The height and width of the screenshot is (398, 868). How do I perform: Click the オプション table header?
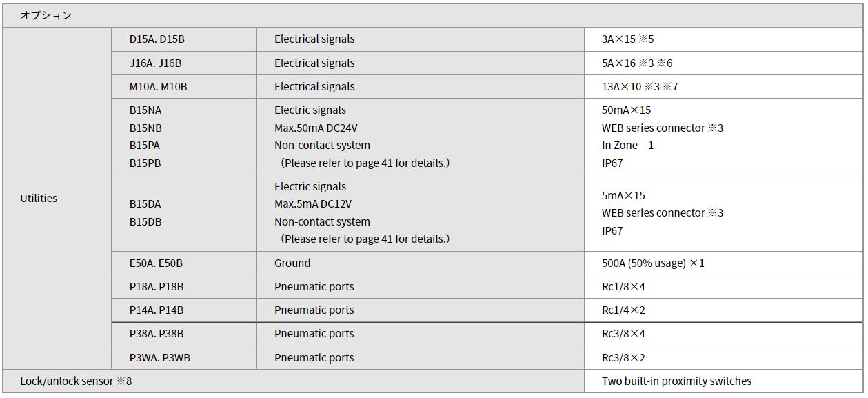pos(46,15)
